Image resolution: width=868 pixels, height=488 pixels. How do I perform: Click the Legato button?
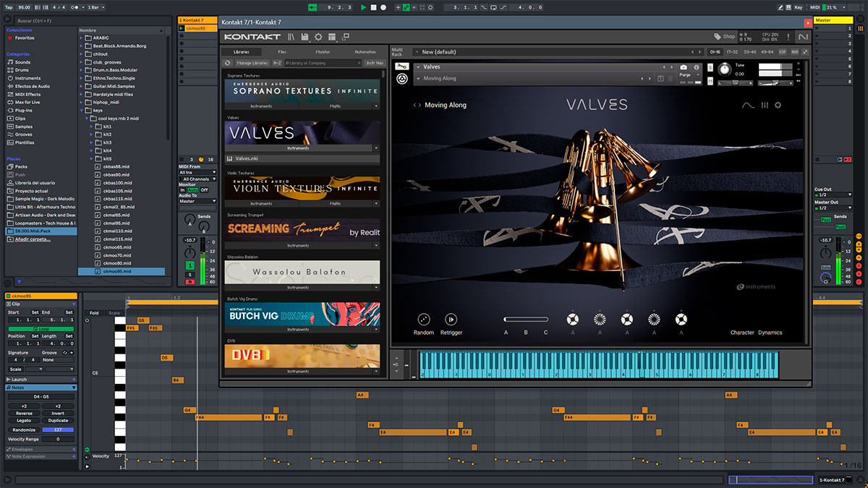point(24,421)
